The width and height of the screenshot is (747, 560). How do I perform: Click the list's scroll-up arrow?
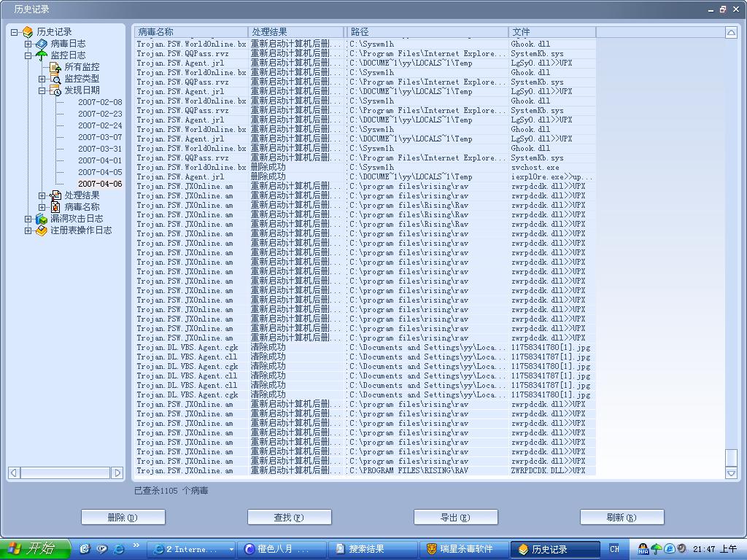coord(731,32)
